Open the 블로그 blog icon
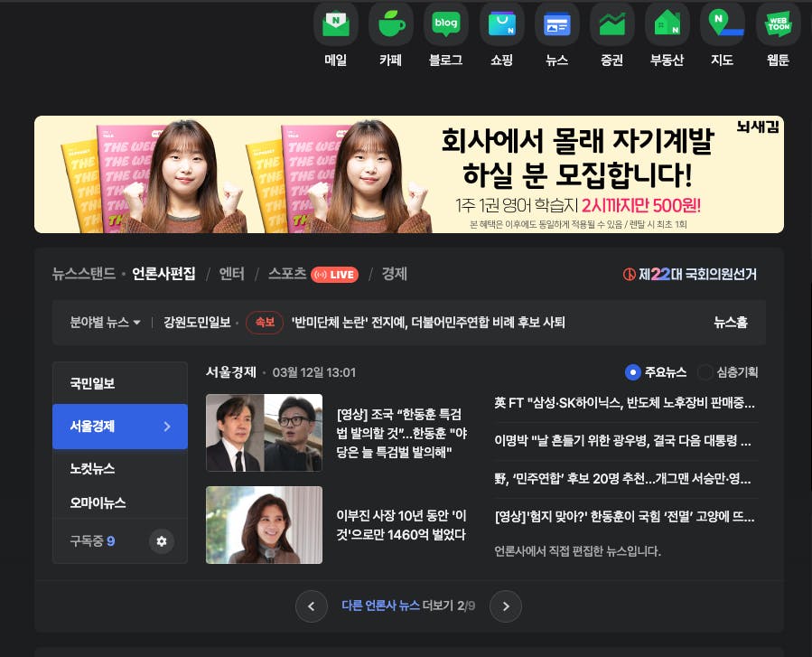Image resolution: width=812 pixels, height=657 pixels. pos(446,23)
